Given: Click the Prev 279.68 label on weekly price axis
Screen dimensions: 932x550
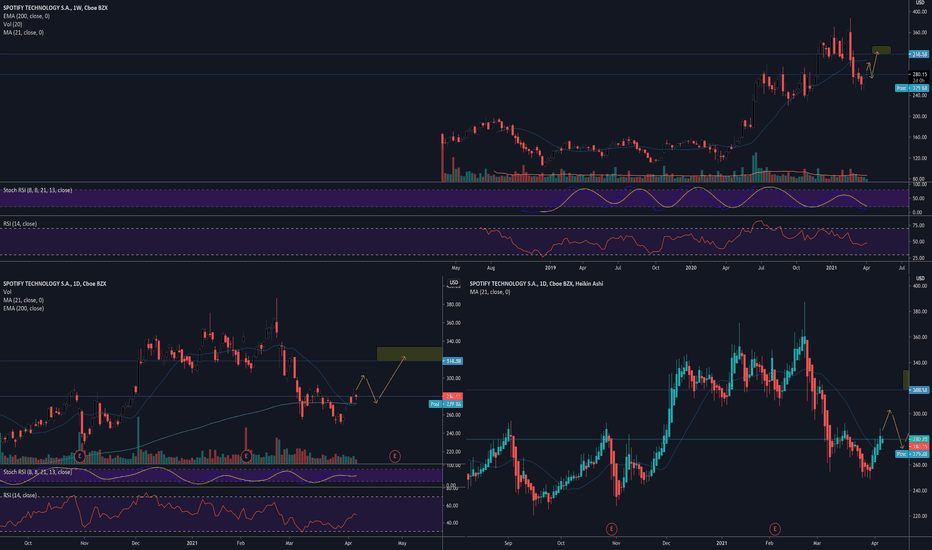Looking at the screenshot, I should [911, 88].
